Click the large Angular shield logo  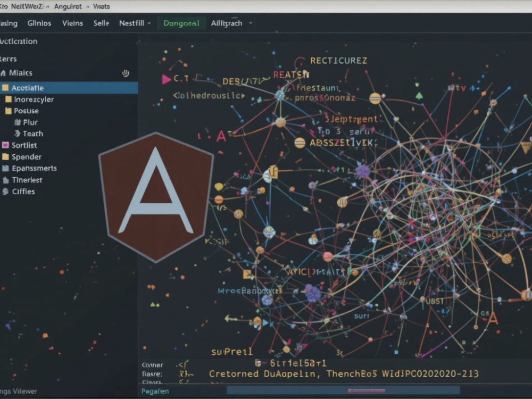156,197
